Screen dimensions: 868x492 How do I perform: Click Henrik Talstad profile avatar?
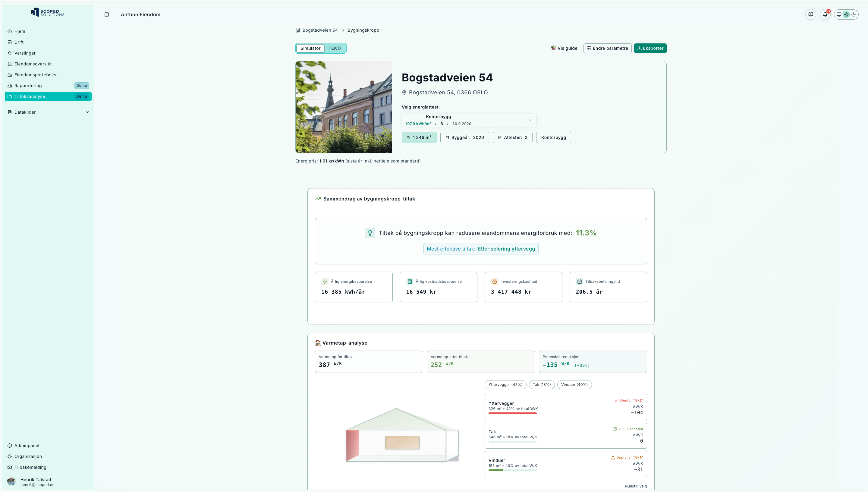point(11,481)
